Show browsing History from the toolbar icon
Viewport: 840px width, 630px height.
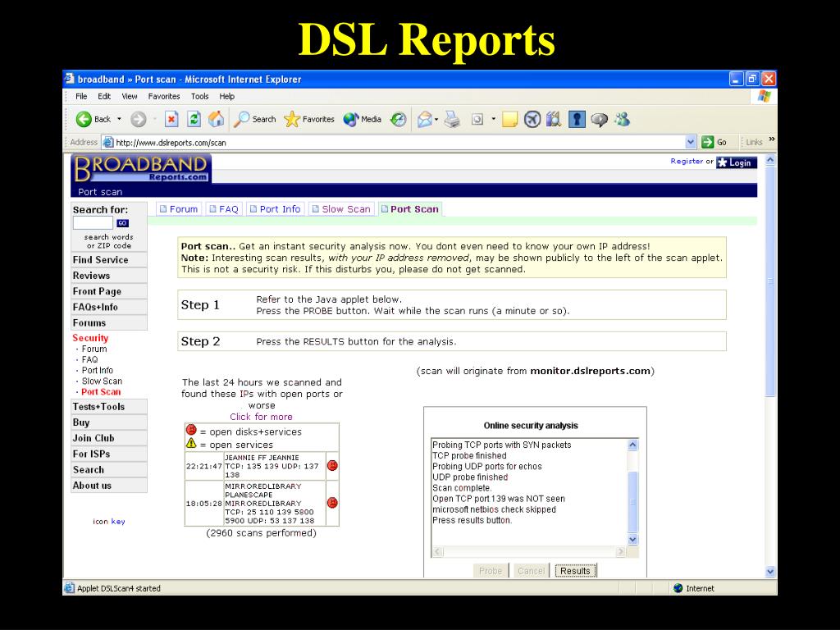(x=398, y=119)
